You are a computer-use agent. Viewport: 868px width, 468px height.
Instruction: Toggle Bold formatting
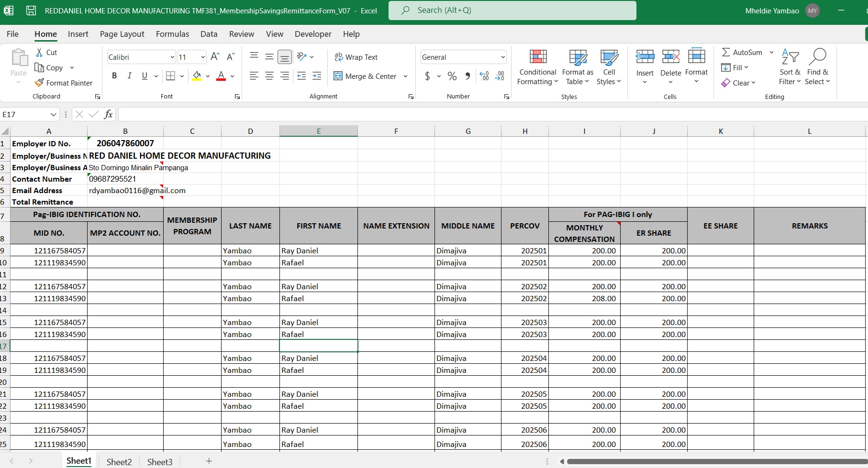[x=114, y=76]
